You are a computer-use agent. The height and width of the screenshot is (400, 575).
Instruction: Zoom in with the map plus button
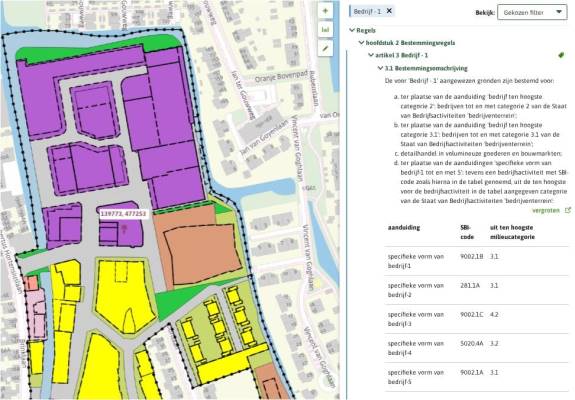click(325, 11)
